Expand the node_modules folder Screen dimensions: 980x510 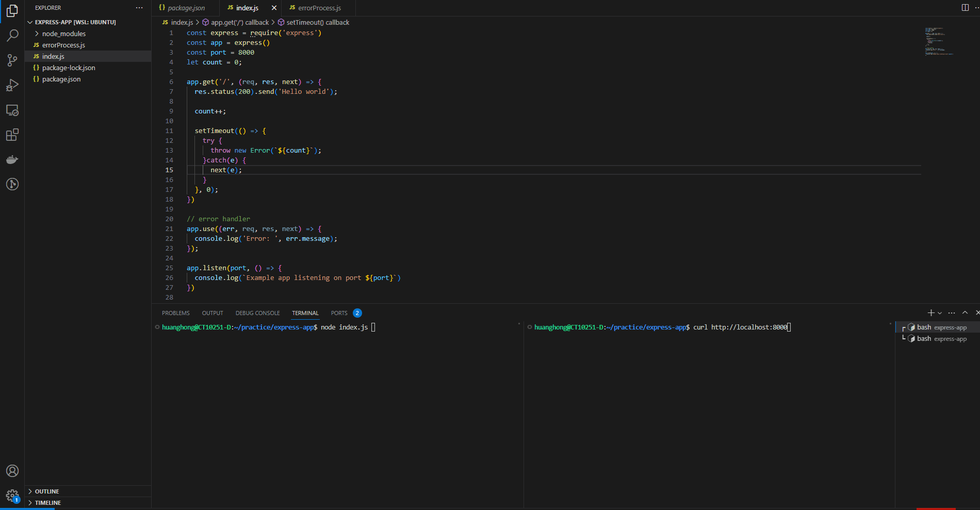point(64,33)
